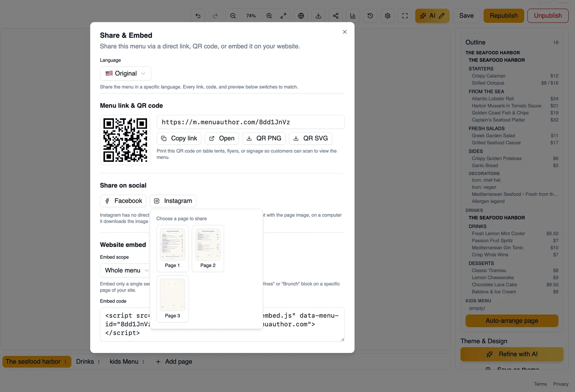Click the Unpublish button
The height and width of the screenshot is (392, 575).
coord(548,16)
